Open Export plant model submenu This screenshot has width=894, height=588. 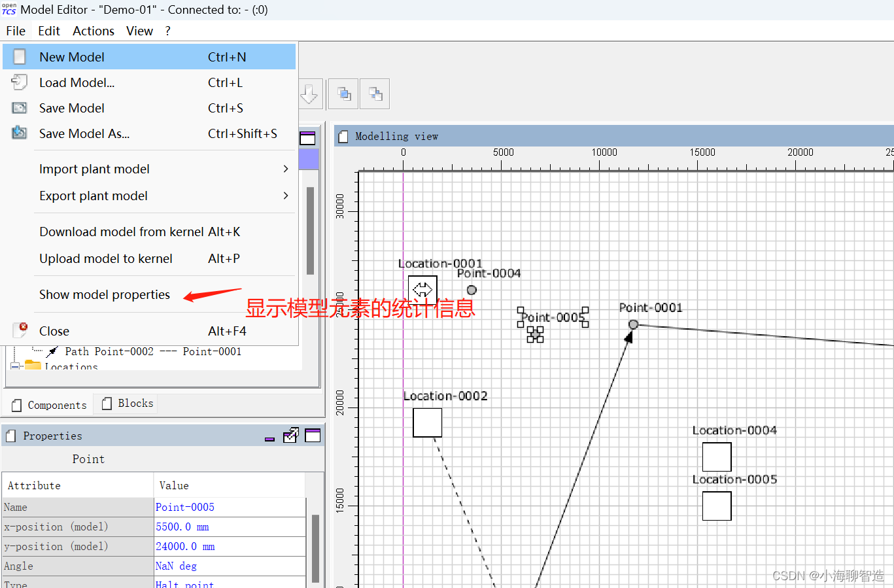click(149, 196)
